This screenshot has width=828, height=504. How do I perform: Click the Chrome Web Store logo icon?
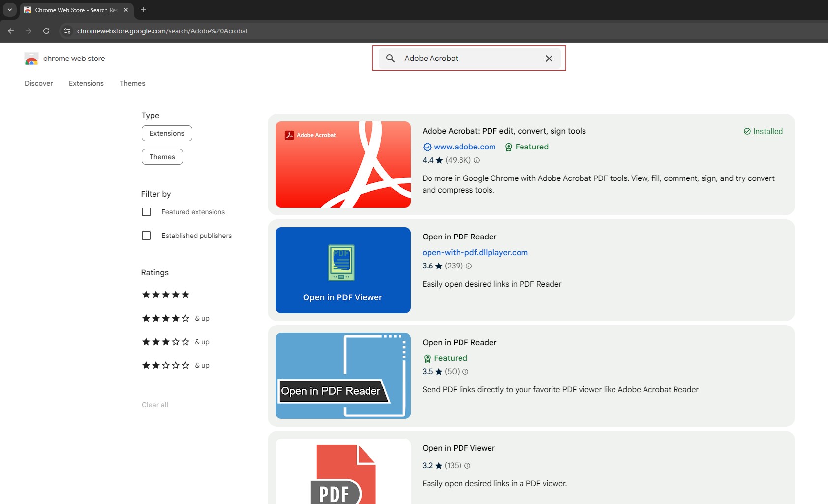click(x=31, y=59)
